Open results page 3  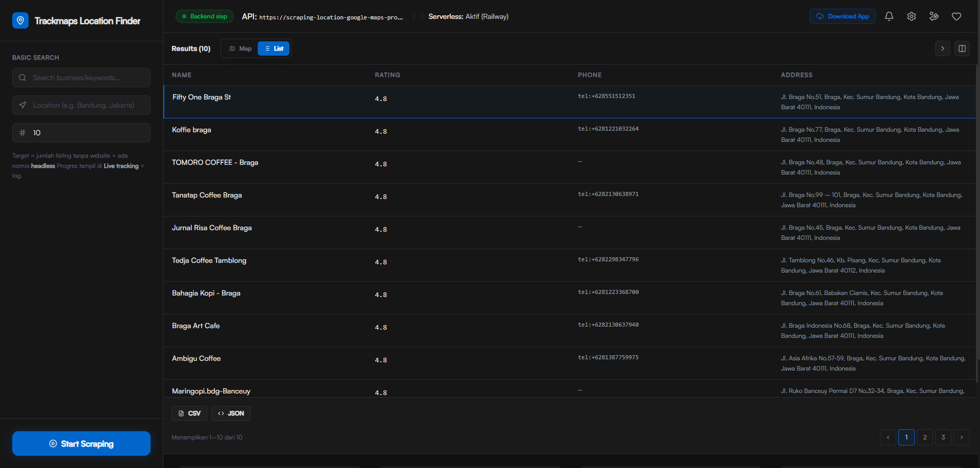click(x=943, y=437)
